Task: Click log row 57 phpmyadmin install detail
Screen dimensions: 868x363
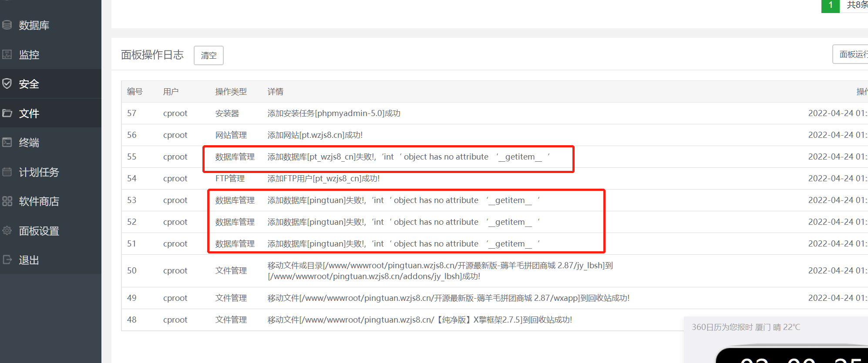Action: [333, 113]
